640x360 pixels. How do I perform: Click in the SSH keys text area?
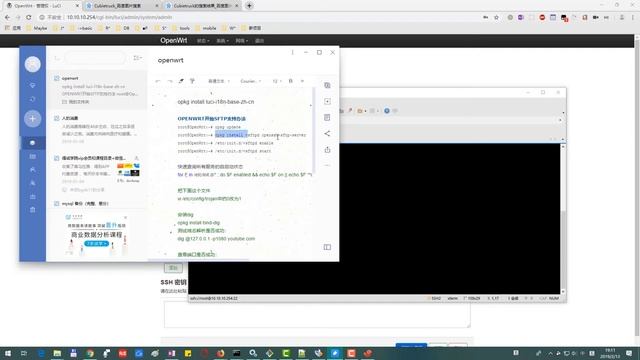(x=317, y=315)
